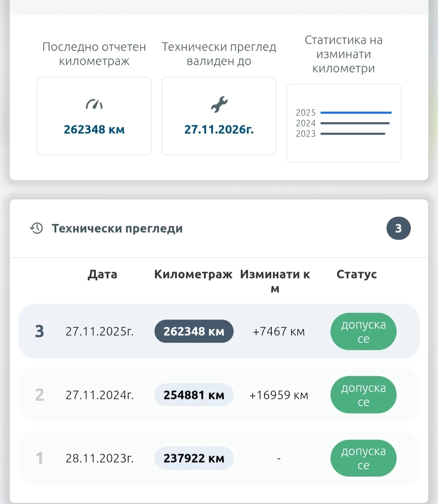Screen dimensions: 438x504
Task: Click the 237922 км mileage badge
Action: (194, 458)
